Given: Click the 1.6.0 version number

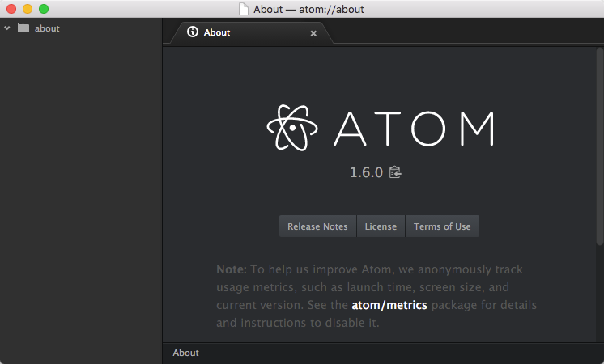Looking at the screenshot, I should point(366,172).
